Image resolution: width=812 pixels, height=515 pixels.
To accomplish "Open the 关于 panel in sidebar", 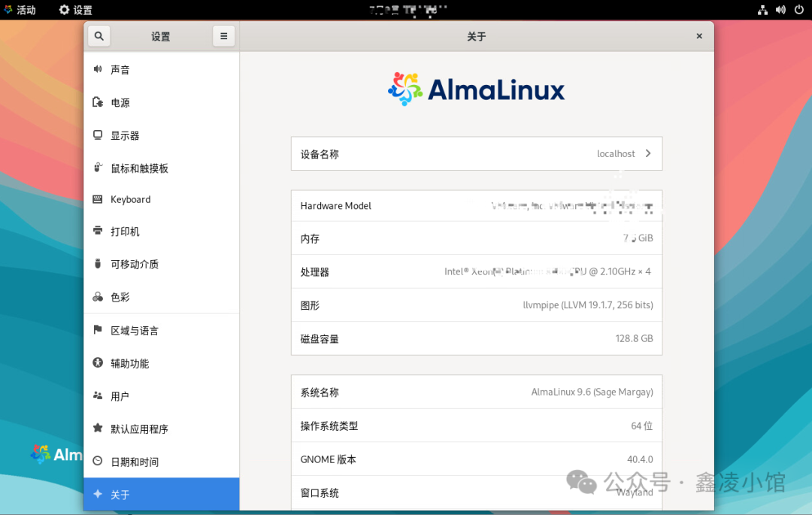I will pos(98,495).
